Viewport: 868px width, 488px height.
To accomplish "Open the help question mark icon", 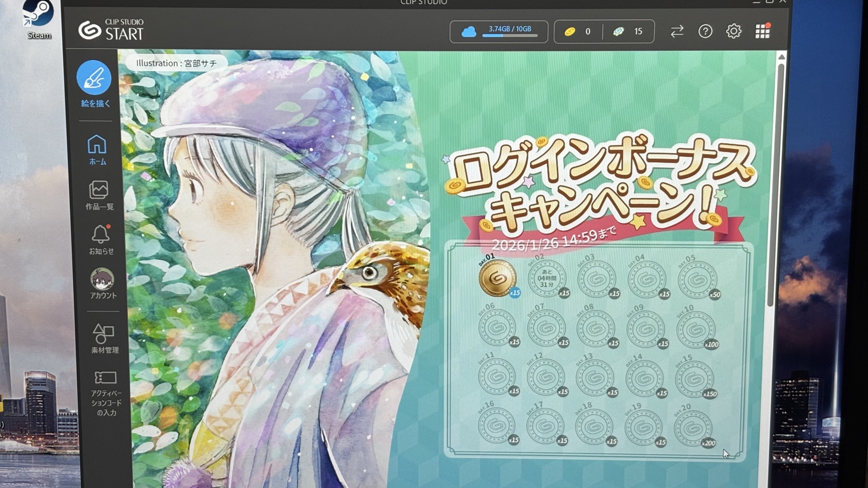I will point(705,31).
